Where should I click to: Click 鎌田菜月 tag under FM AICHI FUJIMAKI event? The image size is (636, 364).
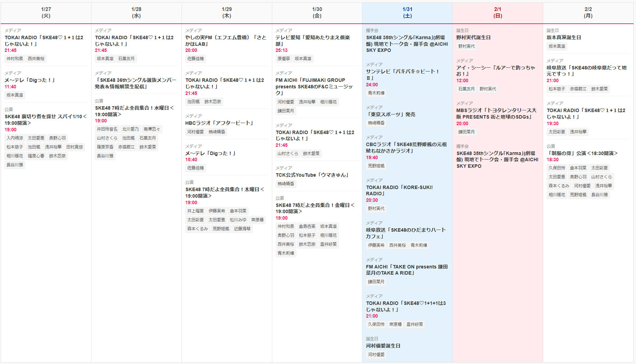click(x=286, y=111)
